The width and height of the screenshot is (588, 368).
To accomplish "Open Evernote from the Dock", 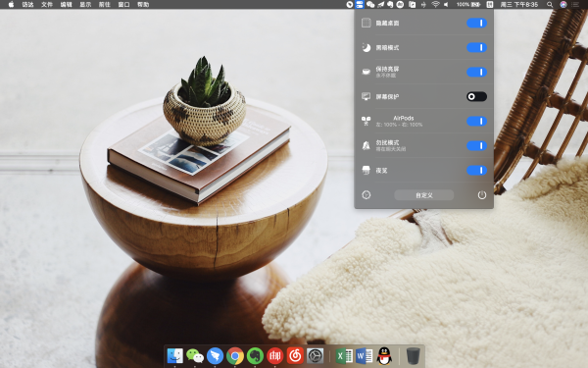I will (255, 355).
